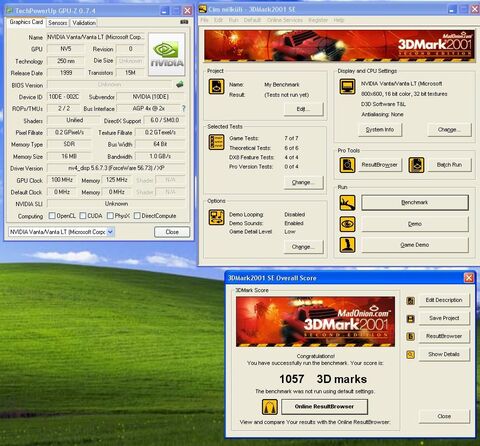Click the NVIDIA logo in GPU-Z
The height and width of the screenshot is (446, 480).
pyautogui.click(x=167, y=55)
